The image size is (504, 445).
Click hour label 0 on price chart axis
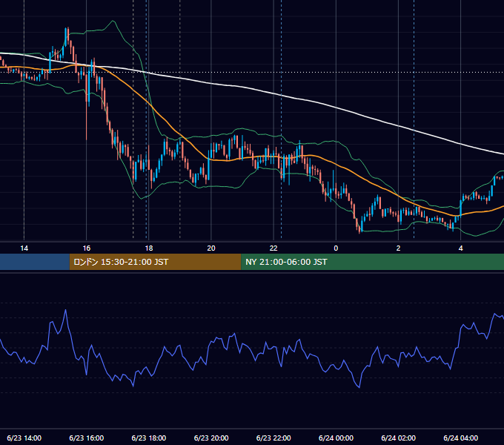pyautogui.click(x=336, y=248)
